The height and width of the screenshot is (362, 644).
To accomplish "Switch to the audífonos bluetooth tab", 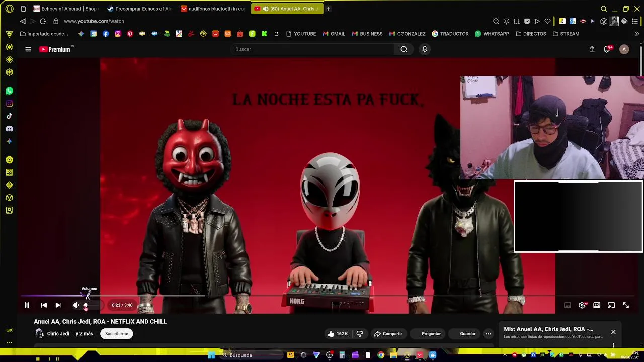I will coord(213,9).
